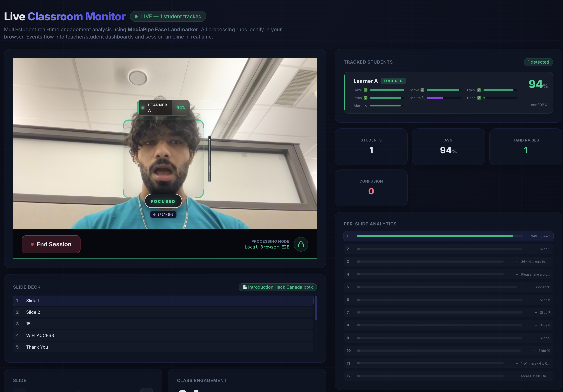The width and height of the screenshot is (563, 392).
Task: Click the FOCUSED pill on video overlay
Action: (x=163, y=201)
